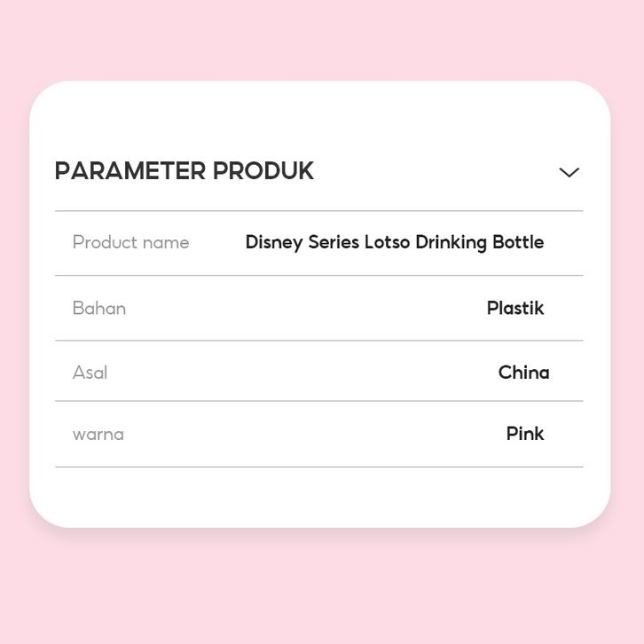The width and height of the screenshot is (644, 644).
Task: Click the Pink color value
Action: pyautogui.click(x=525, y=434)
